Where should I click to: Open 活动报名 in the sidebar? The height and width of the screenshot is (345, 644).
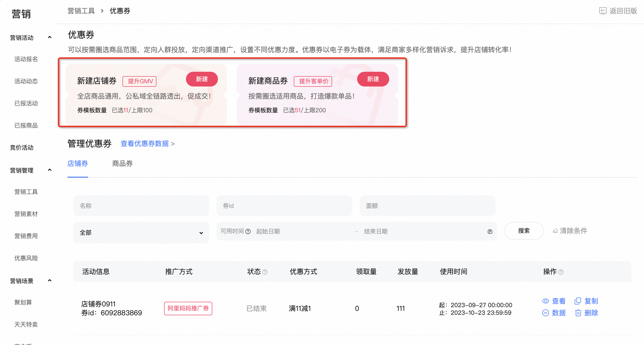click(x=26, y=59)
